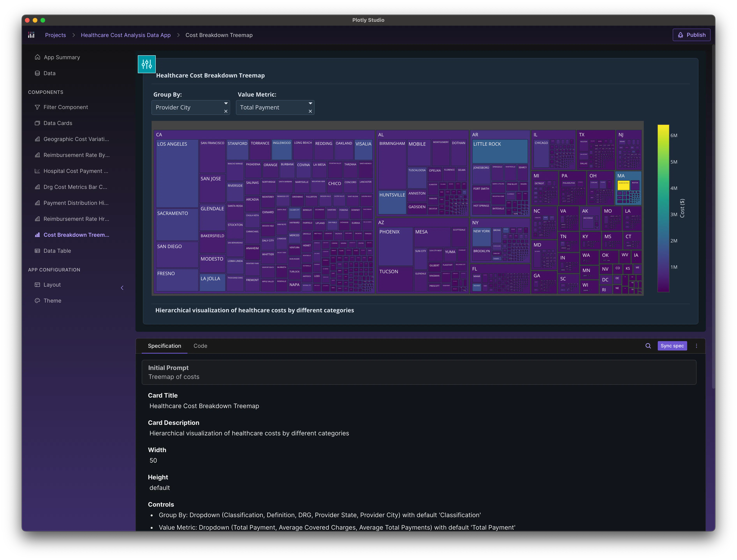Viewport: 737px width, 560px height.
Task: Clear the Provider City selection
Action: click(226, 111)
